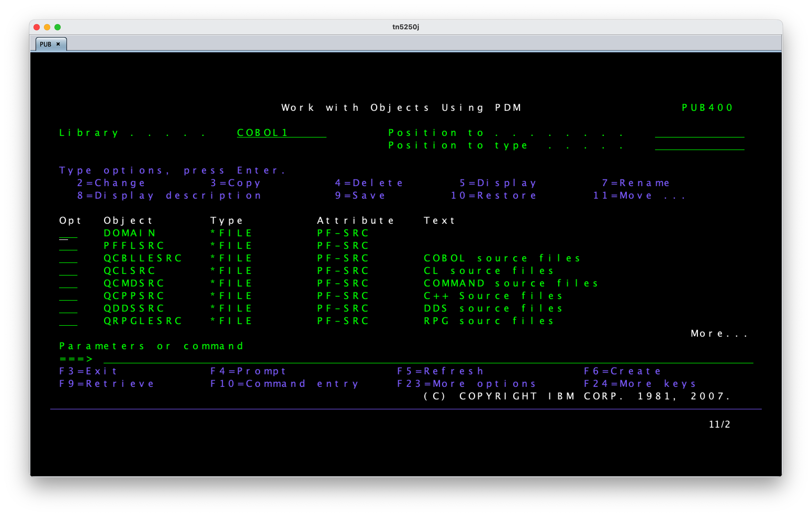Image resolution: width=812 pixels, height=516 pixels.
Task: Click the 'Work with Objects Using PDM' title
Action: tap(402, 107)
